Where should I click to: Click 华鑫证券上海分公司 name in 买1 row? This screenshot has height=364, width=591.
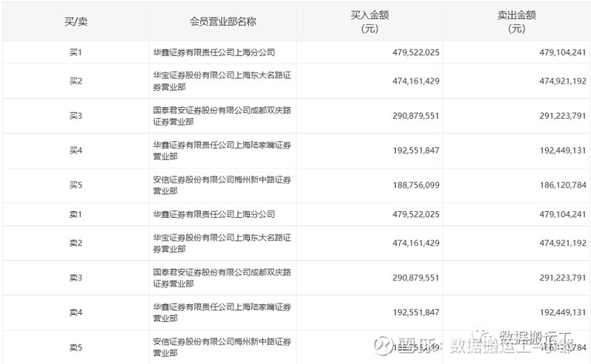213,52
